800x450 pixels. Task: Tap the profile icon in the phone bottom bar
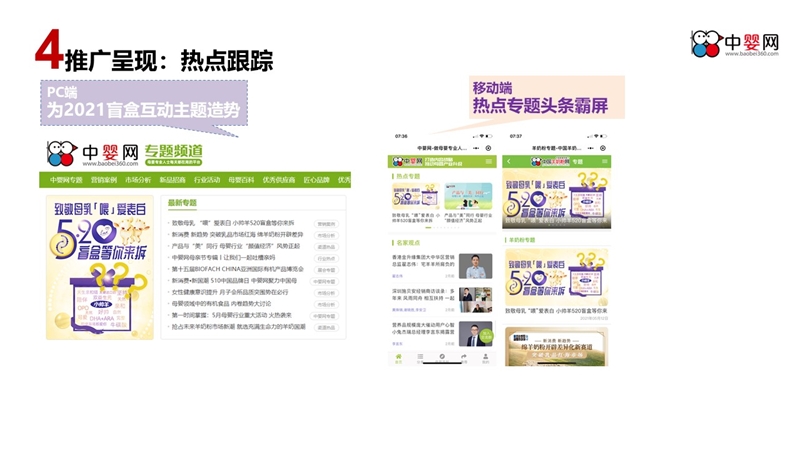[486, 356]
